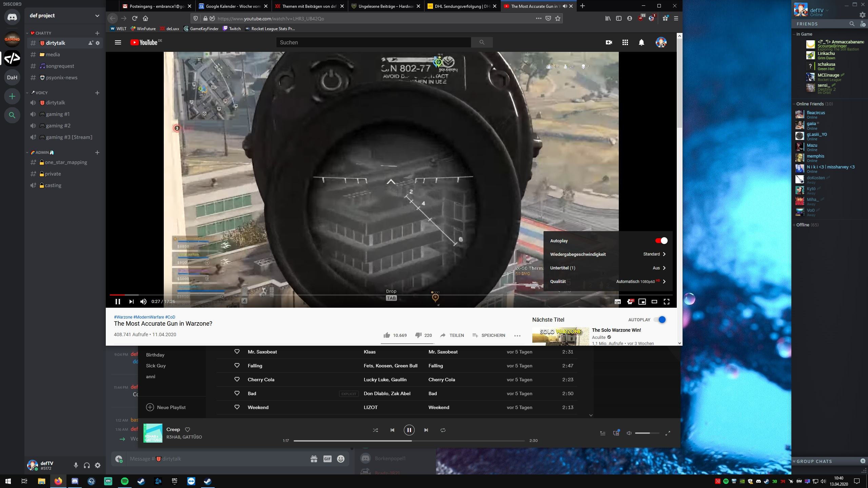The width and height of the screenshot is (868, 488).
Task: Open Untertitel submenu
Action: (608, 268)
